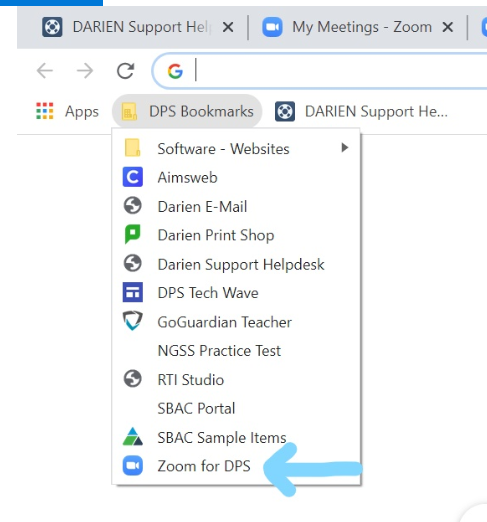Open DARIEN Support Helpdesk in the bookmarks bar
The height and width of the screenshot is (522, 487).
point(361,111)
